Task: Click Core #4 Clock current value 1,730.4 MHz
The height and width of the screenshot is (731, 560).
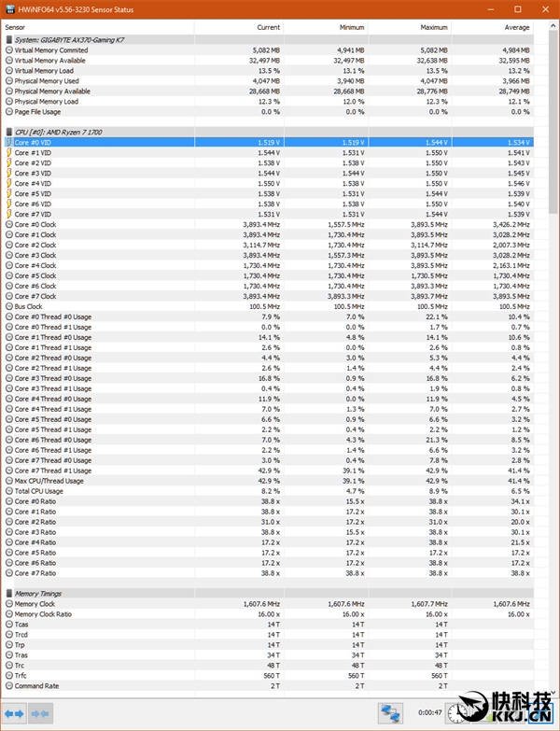Action: tap(261, 265)
